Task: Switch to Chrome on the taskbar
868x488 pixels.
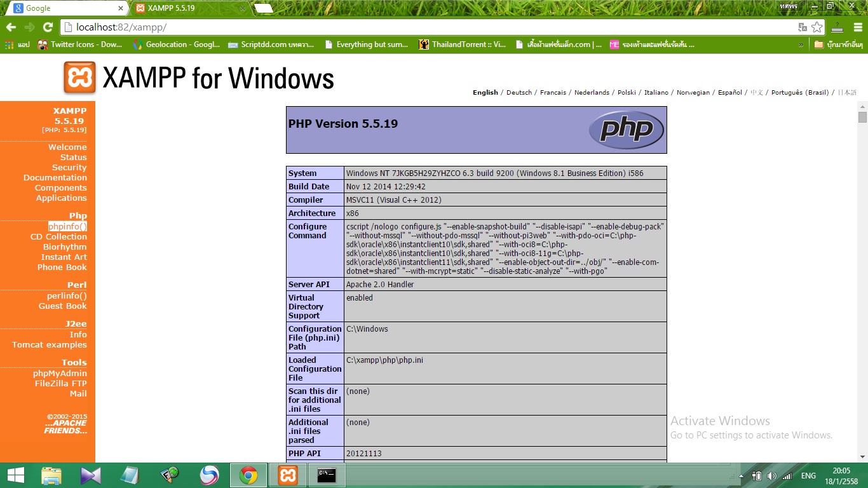Action: (248, 475)
